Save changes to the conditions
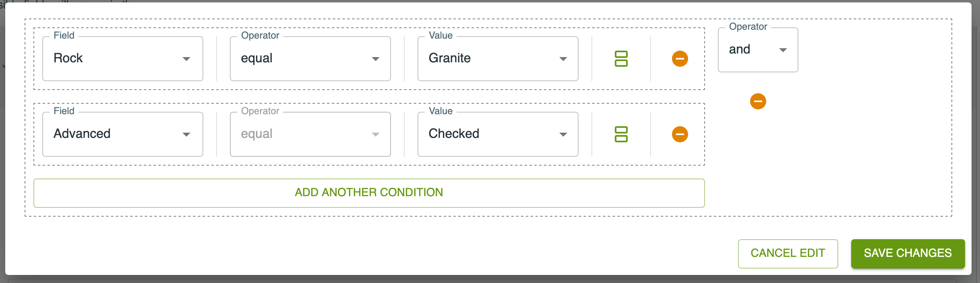 tap(908, 253)
